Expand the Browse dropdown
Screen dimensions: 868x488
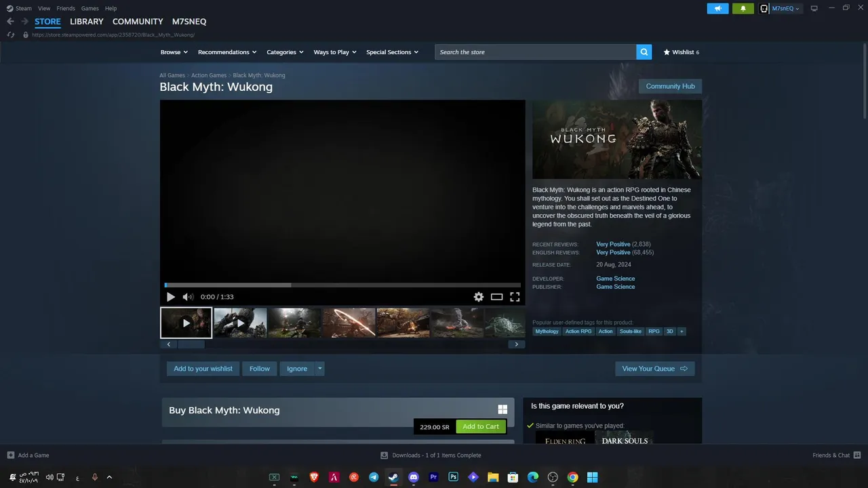tap(174, 52)
